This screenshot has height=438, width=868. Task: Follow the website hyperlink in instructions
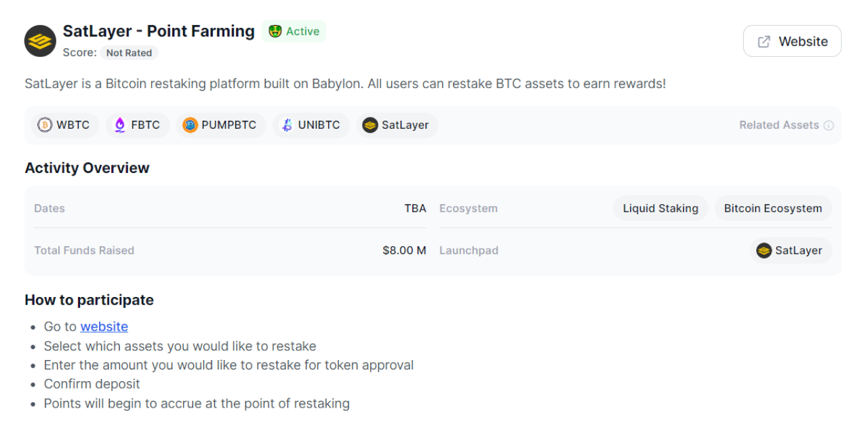tap(104, 326)
